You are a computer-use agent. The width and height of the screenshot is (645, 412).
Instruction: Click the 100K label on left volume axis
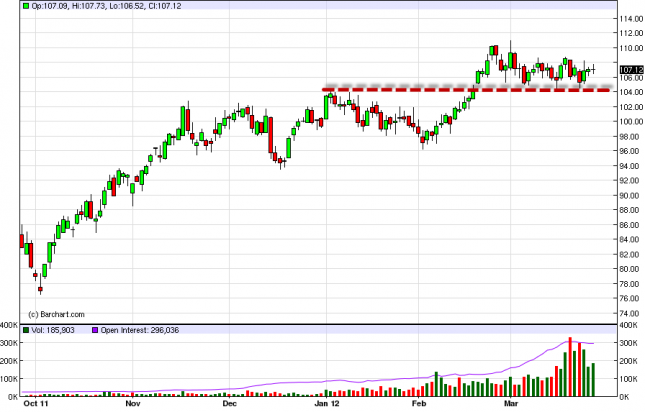point(9,379)
